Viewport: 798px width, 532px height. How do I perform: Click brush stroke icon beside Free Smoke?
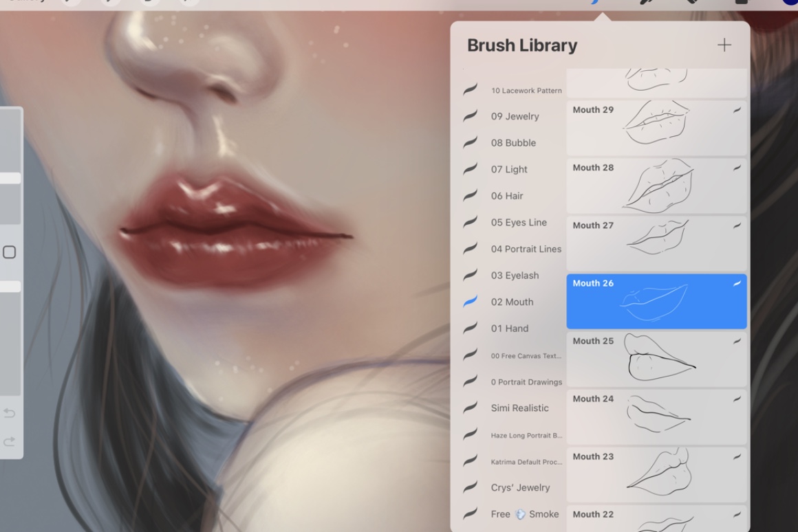click(x=471, y=513)
